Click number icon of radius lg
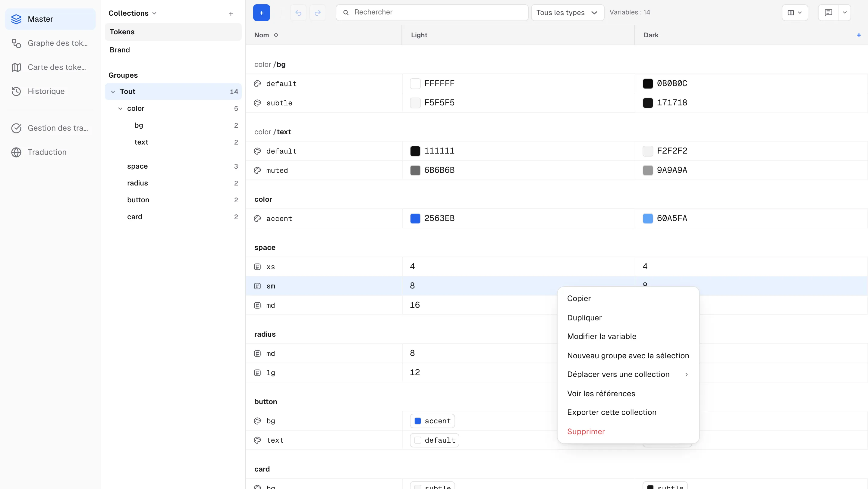The height and width of the screenshot is (489, 868). [257, 373]
